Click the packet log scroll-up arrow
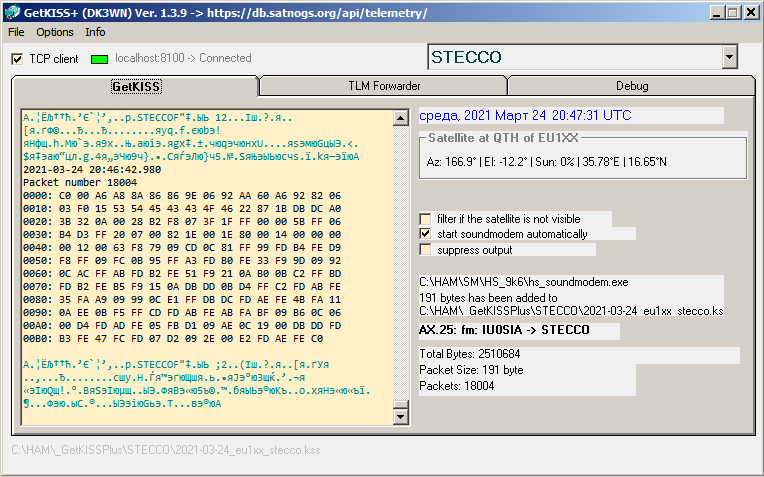Screen dimensions: 764x477 (401, 118)
